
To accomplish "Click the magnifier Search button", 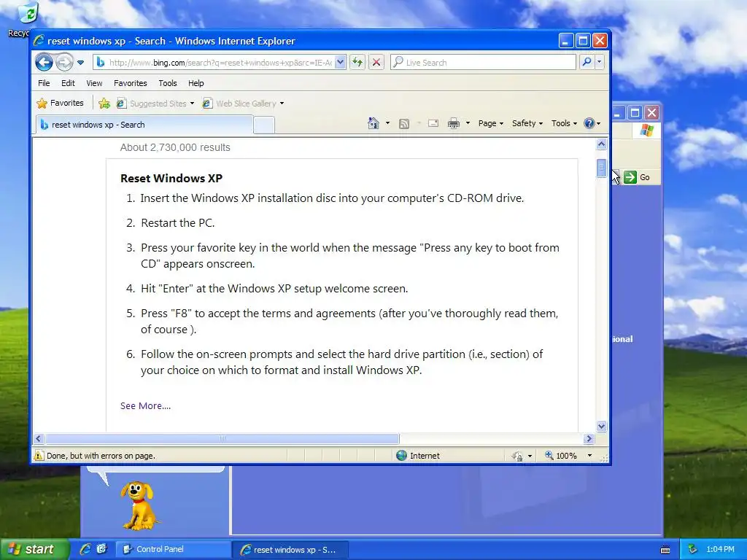I will pyautogui.click(x=587, y=63).
